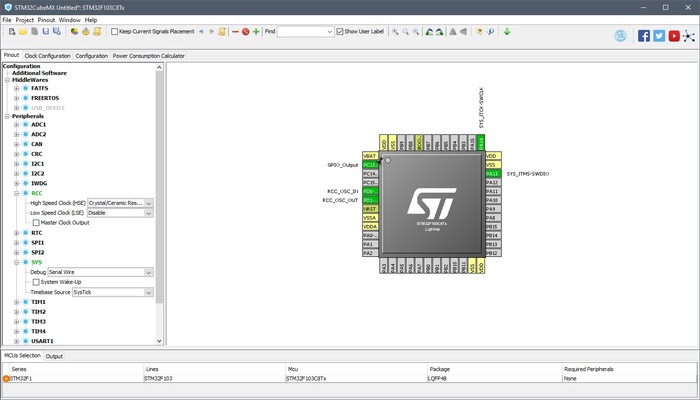Click the Undo arrow icon
700x400 pixels.
(x=201, y=32)
